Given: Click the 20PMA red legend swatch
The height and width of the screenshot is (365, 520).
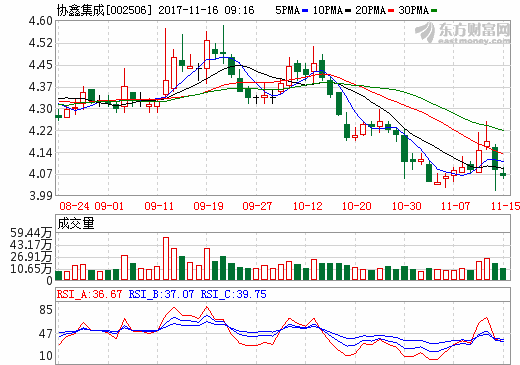Looking at the screenshot, I should (x=391, y=11).
